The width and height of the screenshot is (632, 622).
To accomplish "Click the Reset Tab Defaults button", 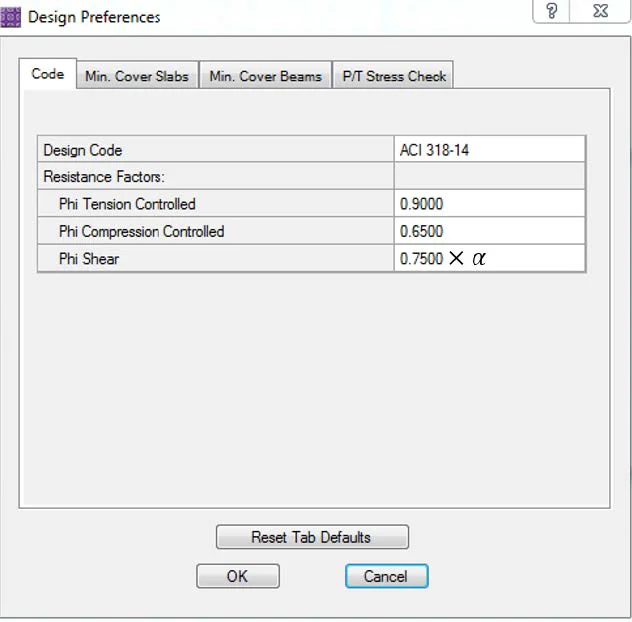I will click(x=312, y=537).
